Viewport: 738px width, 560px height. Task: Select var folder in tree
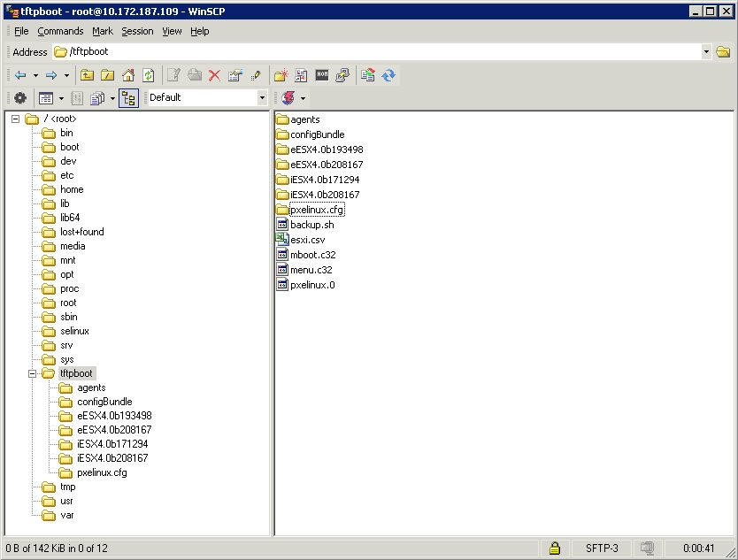click(67, 515)
